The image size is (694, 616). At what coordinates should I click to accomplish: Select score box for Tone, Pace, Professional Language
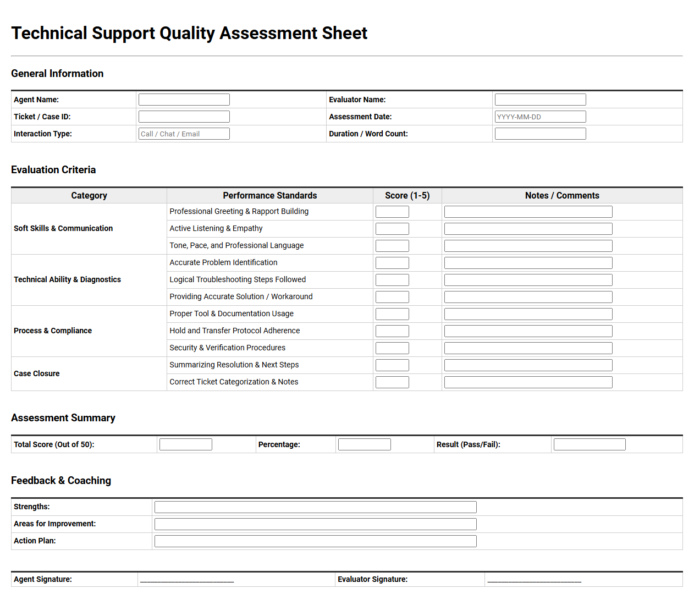[392, 246]
